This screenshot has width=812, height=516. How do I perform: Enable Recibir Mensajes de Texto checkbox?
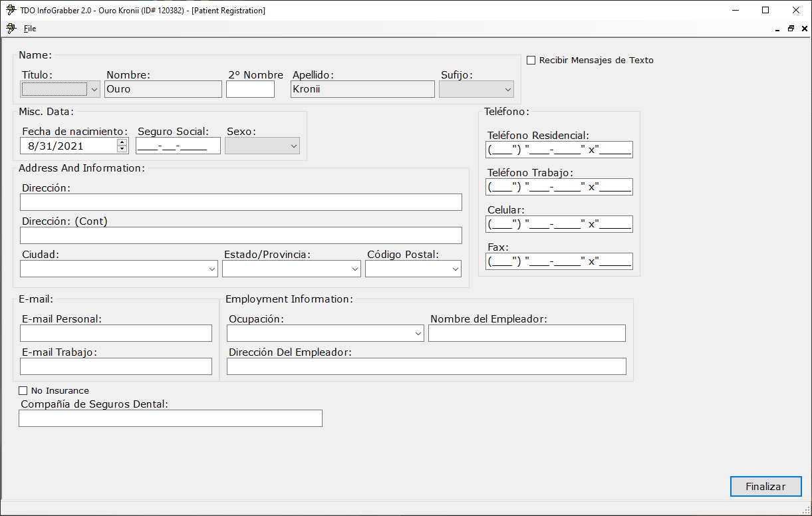click(531, 61)
